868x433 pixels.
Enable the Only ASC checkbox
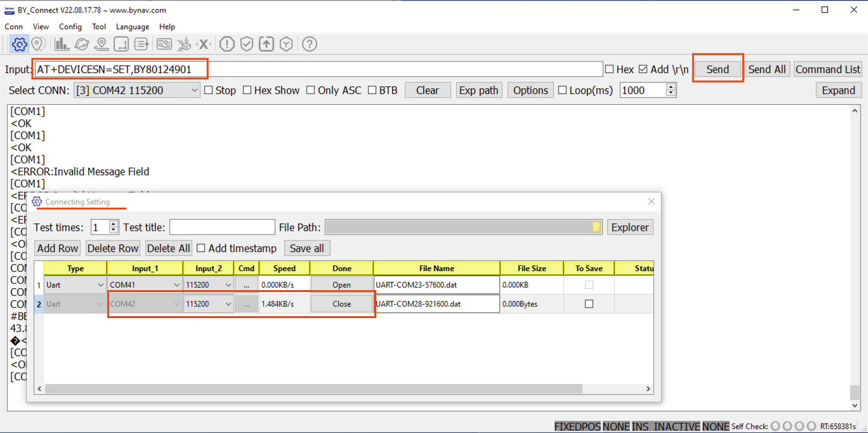click(310, 90)
